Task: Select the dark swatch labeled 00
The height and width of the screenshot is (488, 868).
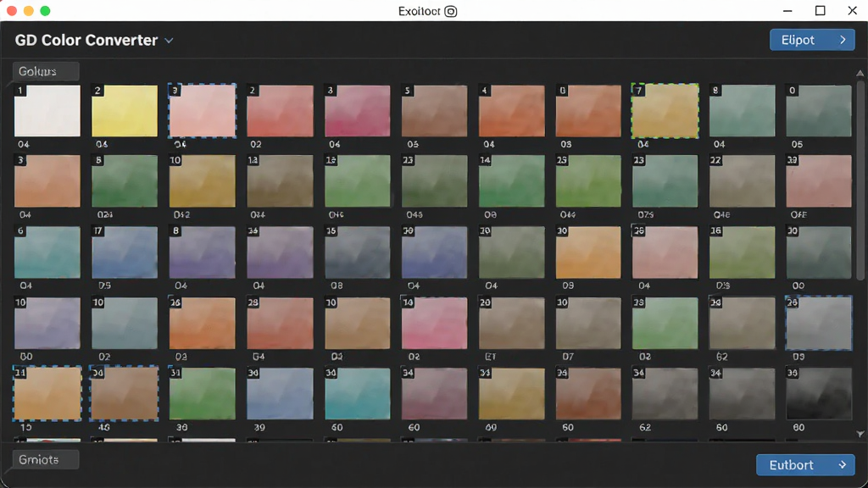Action: point(819,252)
